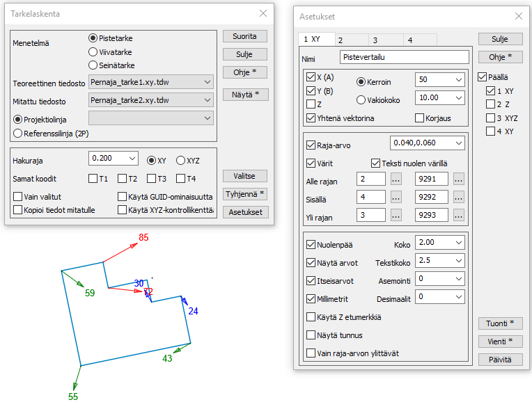Image resolution: width=532 pixels, height=409 pixels.
Task: Close the Tarkelaskenta dialog window
Action: (x=263, y=13)
